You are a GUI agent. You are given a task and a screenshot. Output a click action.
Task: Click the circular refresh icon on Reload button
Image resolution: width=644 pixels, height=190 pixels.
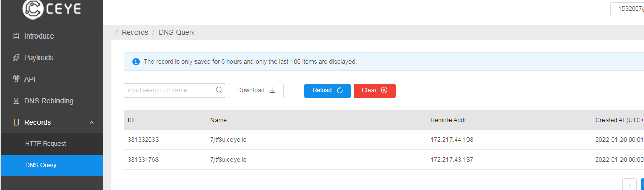click(340, 90)
